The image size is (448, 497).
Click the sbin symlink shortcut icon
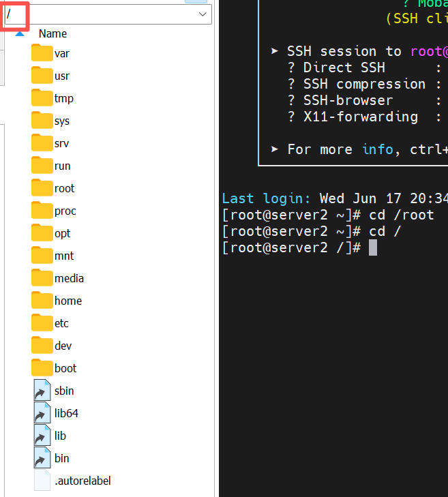(x=42, y=390)
